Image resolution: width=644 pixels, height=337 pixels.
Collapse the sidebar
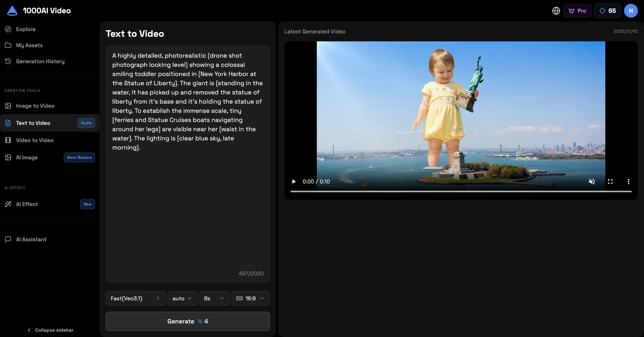point(51,330)
